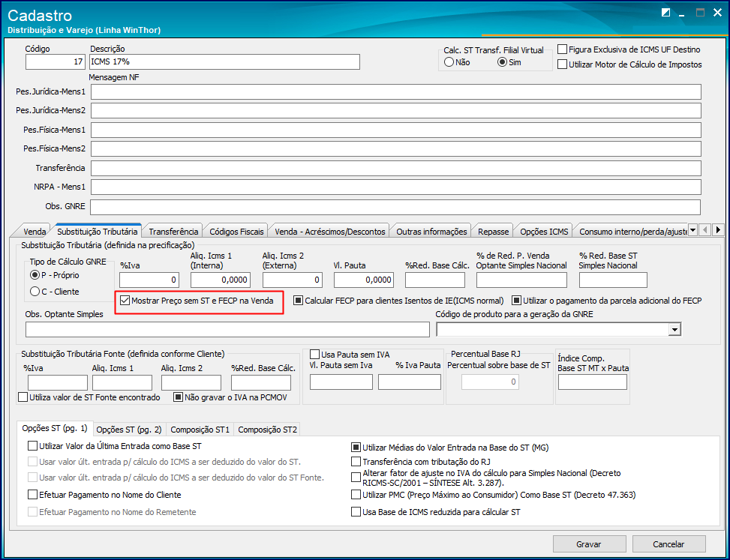The height and width of the screenshot is (560, 730).
Task: Show more tabs with right arrow
Action: (717, 229)
